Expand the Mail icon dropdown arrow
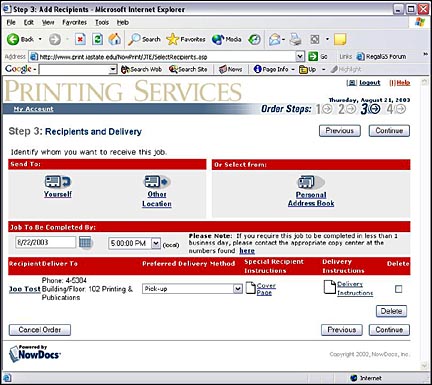This screenshot has width=432, height=385. (x=283, y=39)
